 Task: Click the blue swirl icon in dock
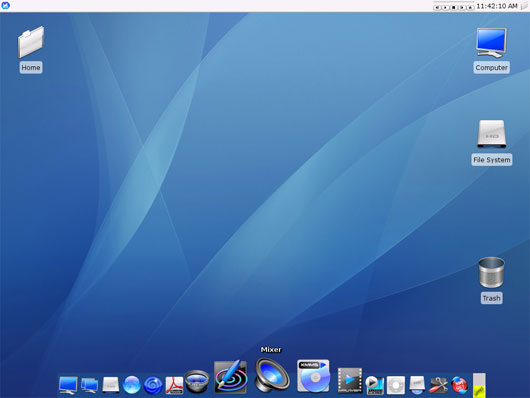coord(153,385)
